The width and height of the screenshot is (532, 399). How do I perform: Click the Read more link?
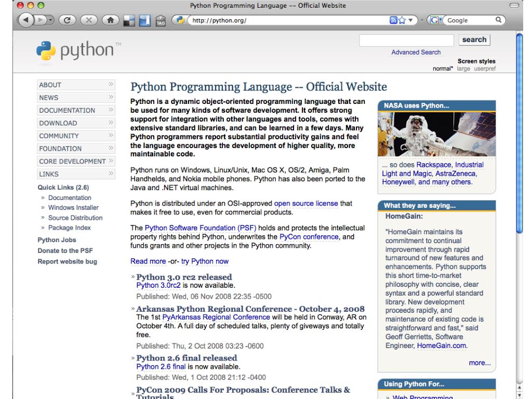148,261
